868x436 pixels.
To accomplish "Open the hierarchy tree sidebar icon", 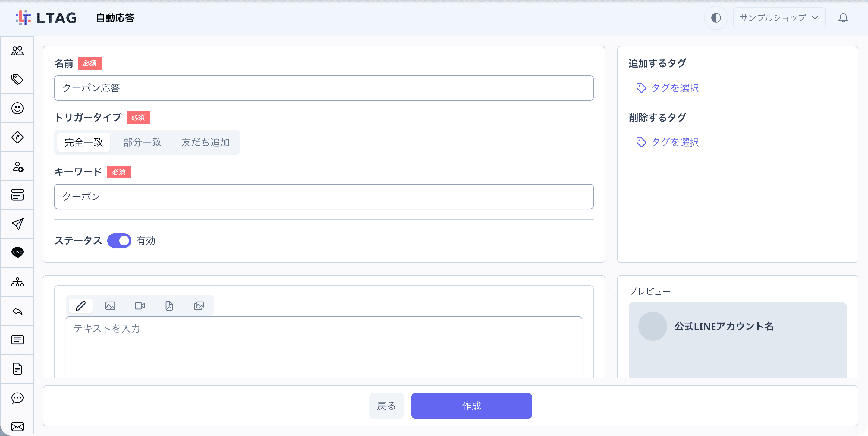I will 17,282.
